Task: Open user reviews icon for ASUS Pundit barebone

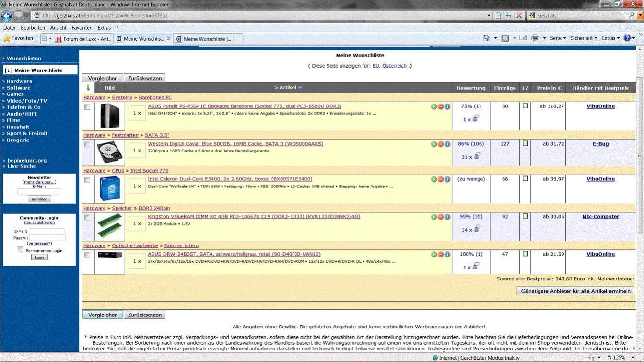Action: click(x=476, y=118)
